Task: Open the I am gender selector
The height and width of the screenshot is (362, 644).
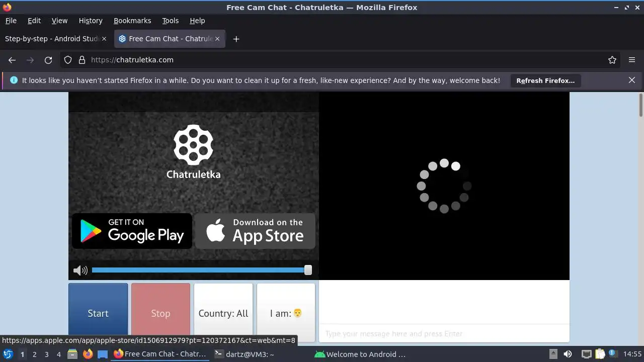Action: (286, 313)
